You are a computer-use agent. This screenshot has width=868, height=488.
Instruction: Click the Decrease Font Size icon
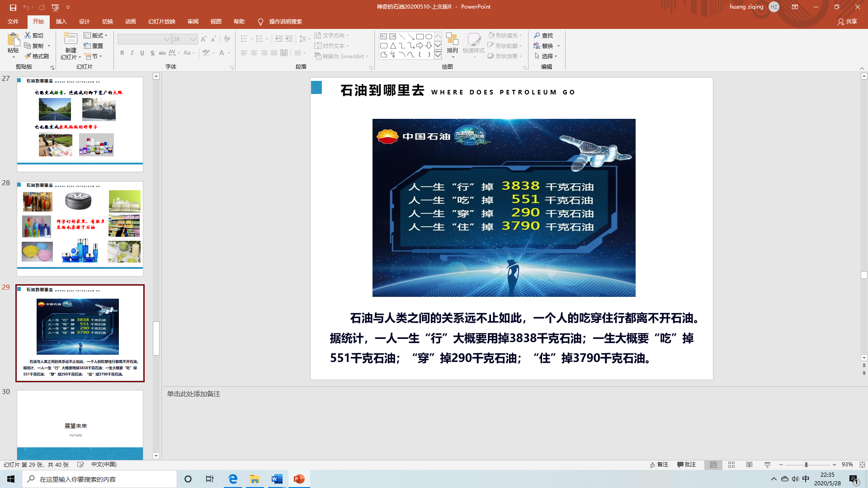point(214,39)
